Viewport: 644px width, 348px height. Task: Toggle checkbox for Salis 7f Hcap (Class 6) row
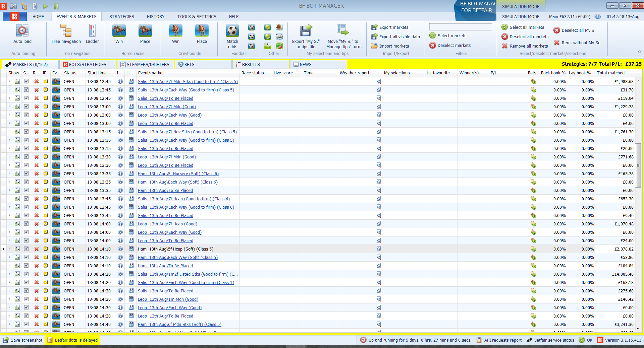pyautogui.click(x=26, y=199)
